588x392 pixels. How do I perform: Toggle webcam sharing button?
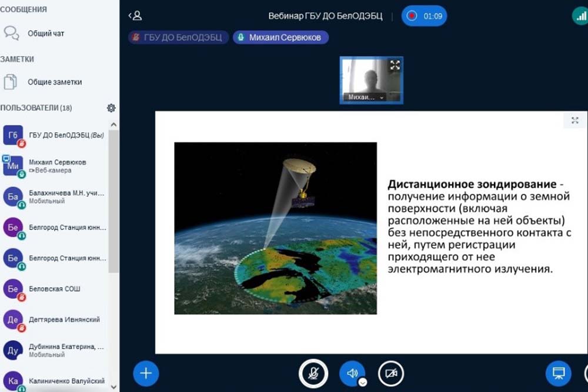click(x=390, y=373)
